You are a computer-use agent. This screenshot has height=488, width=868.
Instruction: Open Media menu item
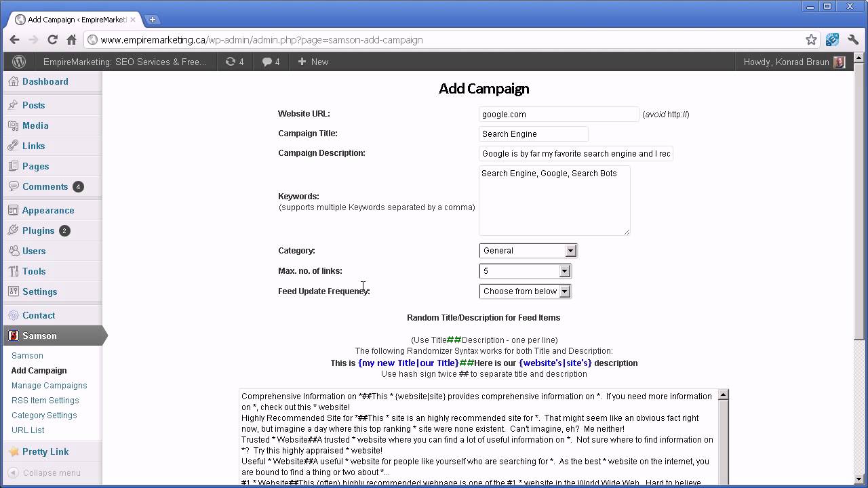click(35, 125)
